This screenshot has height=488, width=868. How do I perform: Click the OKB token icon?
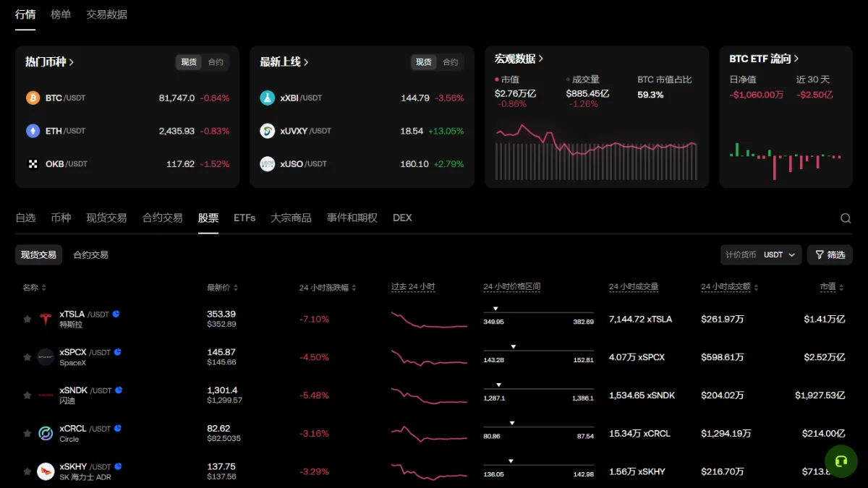point(33,164)
